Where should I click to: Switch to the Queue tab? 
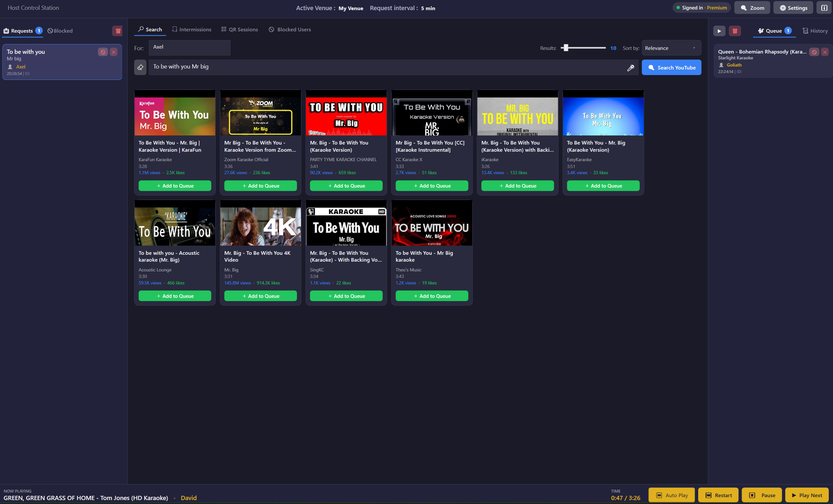[x=775, y=31]
